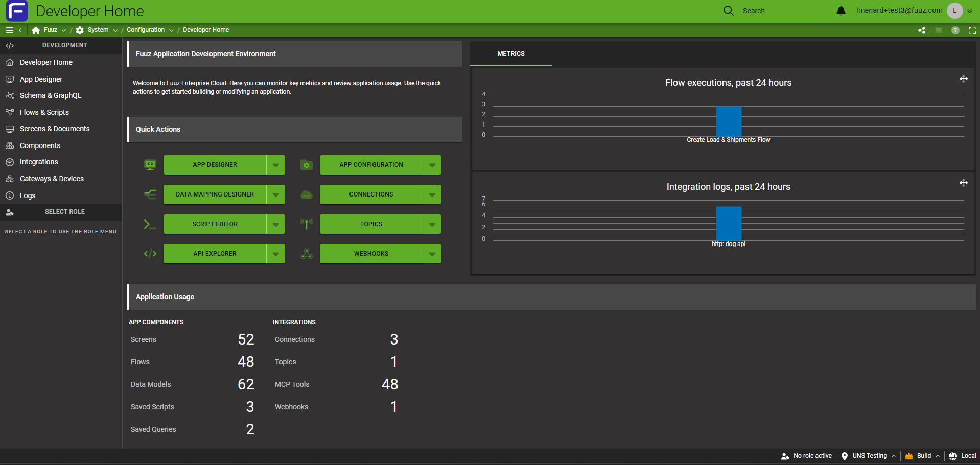The image size is (980, 465).
Task: Toggle fullscreen mode icon
Action: (972, 30)
